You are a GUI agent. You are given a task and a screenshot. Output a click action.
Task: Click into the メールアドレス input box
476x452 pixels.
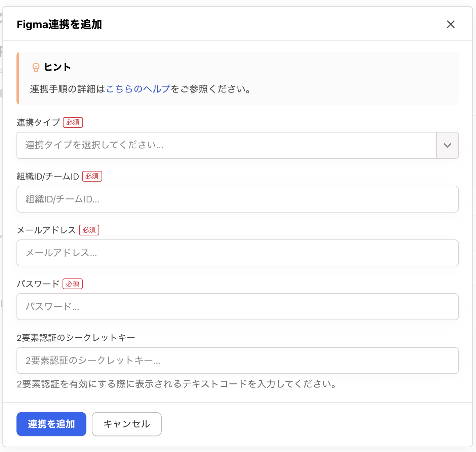(x=237, y=253)
